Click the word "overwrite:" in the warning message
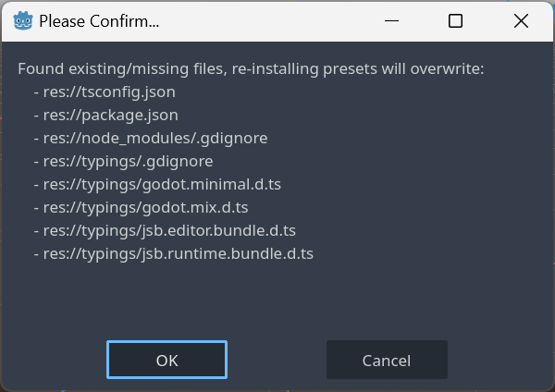Viewport: 555px width, 392px height. 447,68
